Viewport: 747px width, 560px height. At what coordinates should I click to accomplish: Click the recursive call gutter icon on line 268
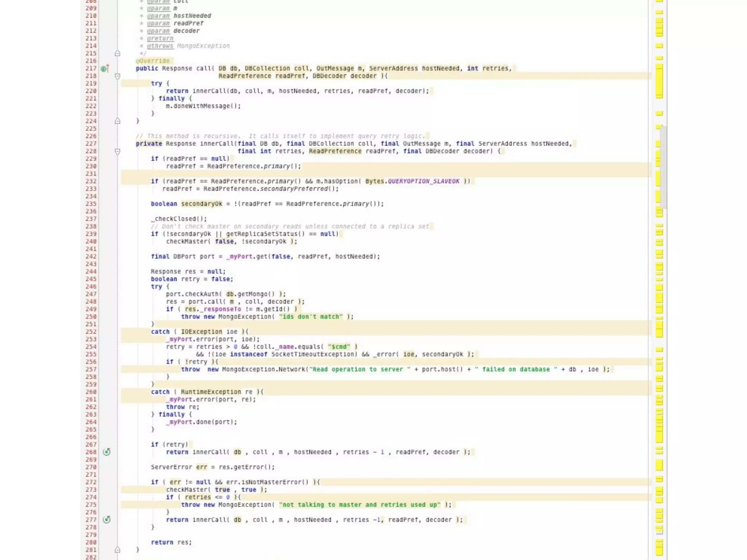(107, 452)
